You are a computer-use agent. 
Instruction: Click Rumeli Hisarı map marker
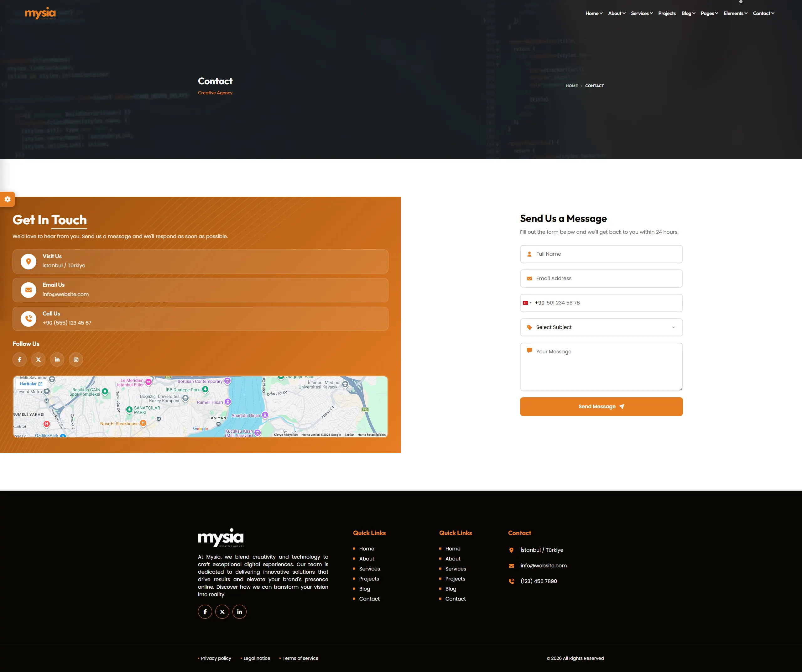point(228,402)
